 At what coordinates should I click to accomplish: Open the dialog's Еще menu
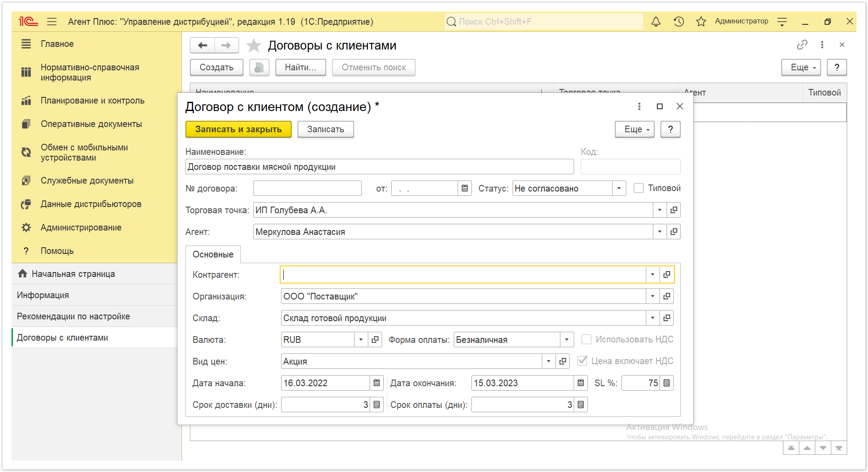[x=635, y=129]
